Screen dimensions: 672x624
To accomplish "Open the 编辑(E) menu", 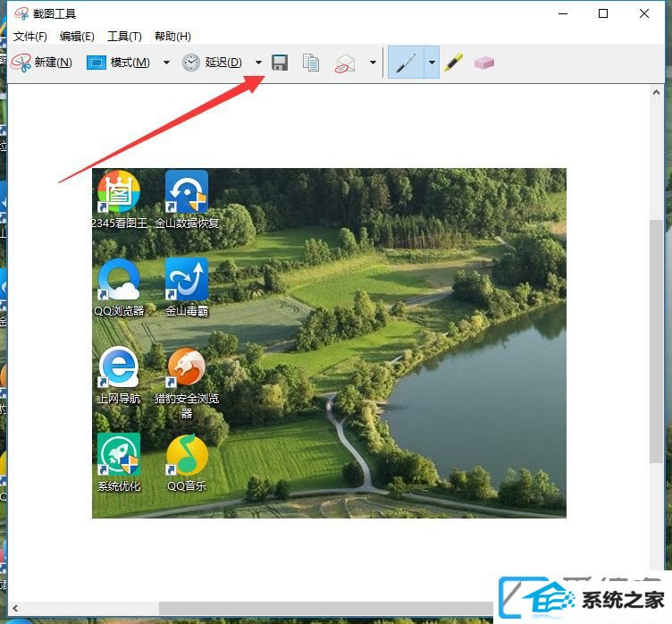I will (x=77, y=37).
